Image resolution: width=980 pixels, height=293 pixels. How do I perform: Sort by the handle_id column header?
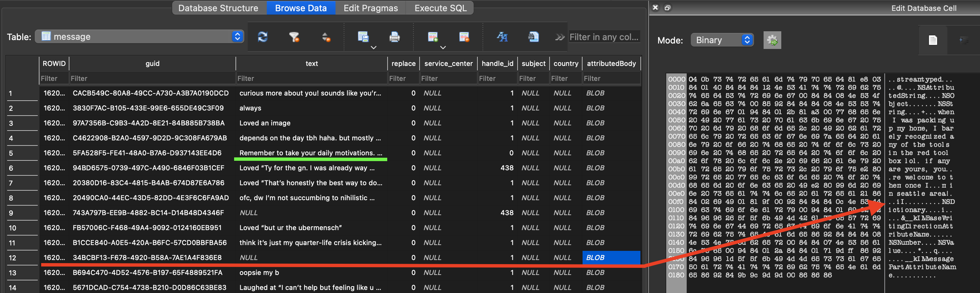pos(497,64)
